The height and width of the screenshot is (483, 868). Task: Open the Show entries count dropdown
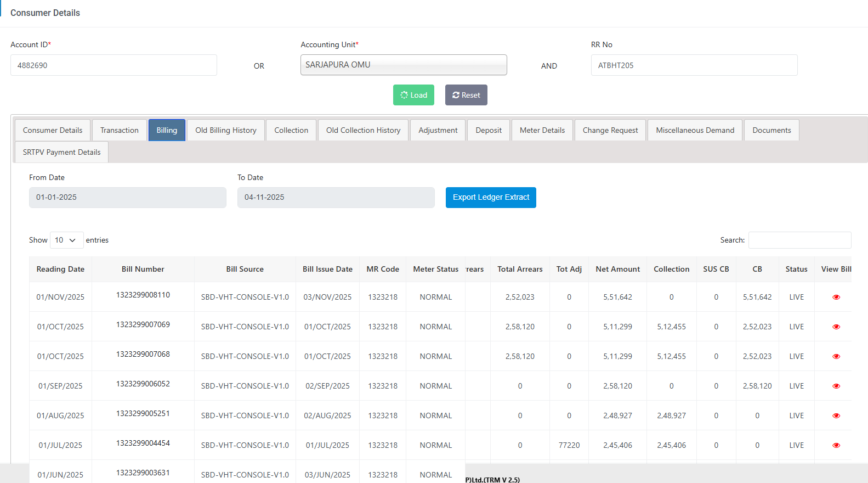pos(66,240)
